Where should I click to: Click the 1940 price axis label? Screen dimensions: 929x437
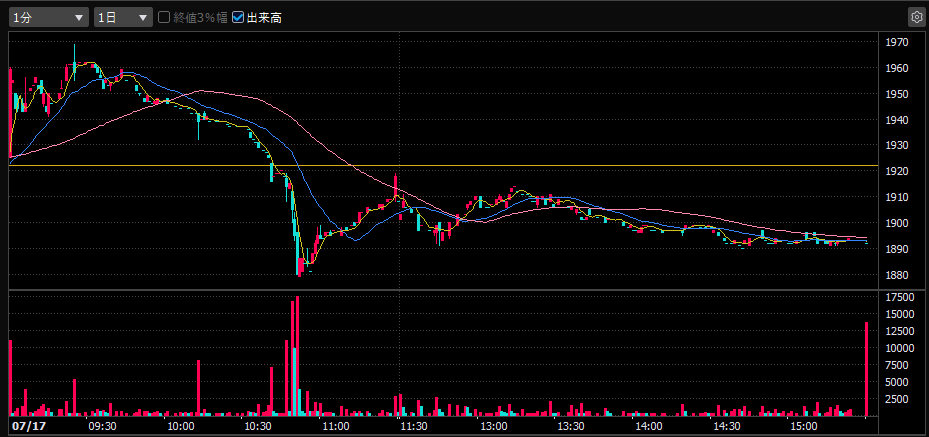point(896,120)
